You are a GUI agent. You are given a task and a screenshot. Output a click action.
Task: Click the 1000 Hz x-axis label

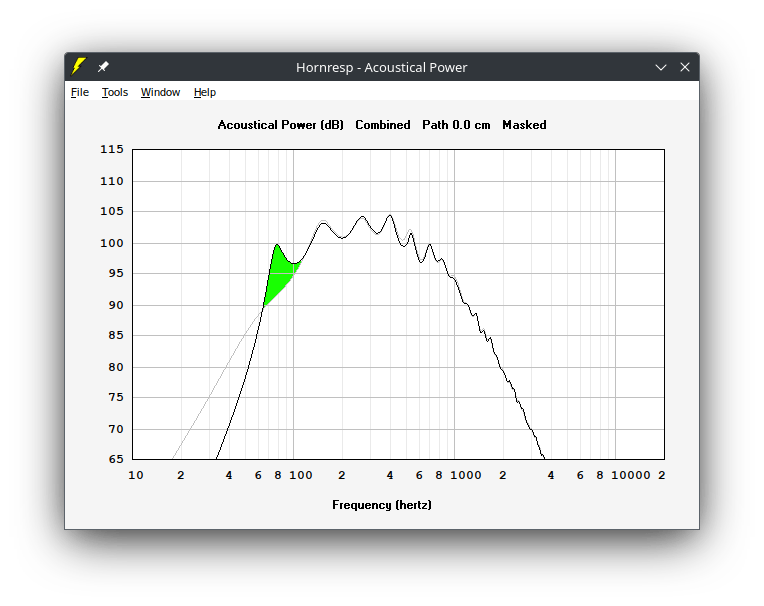[466, 475]
